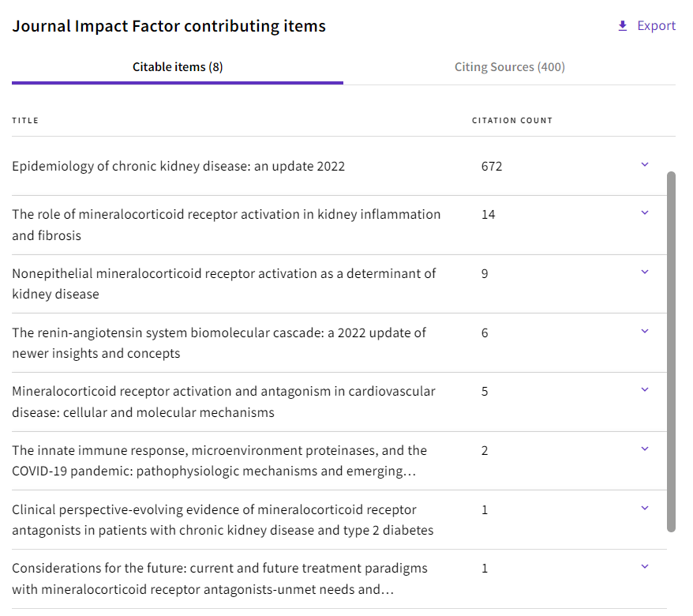The width and height of the screenshot is (693, 616).
Task: Click citation count 672
Action: tap(492, 167)
